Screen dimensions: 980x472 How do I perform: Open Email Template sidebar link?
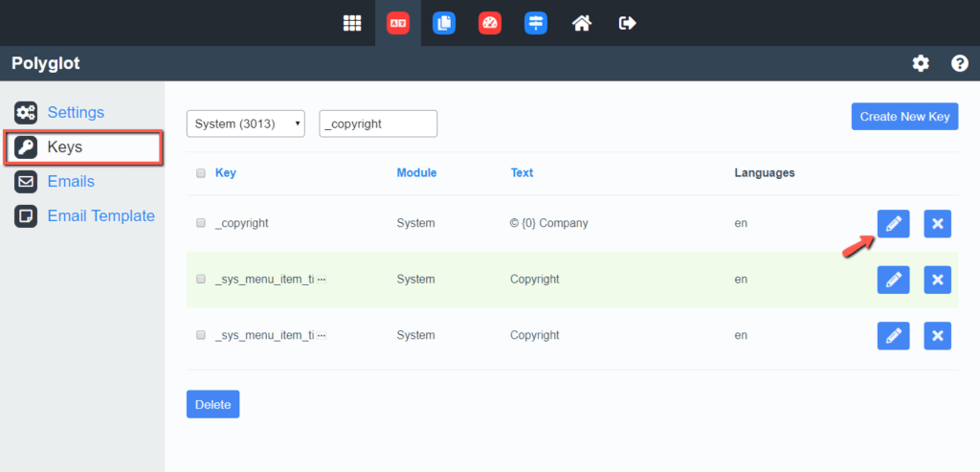pos(100,215)
